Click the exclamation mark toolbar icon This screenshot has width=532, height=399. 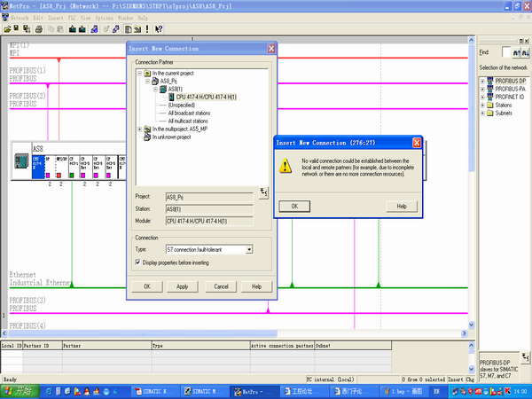tap(147, 29)
